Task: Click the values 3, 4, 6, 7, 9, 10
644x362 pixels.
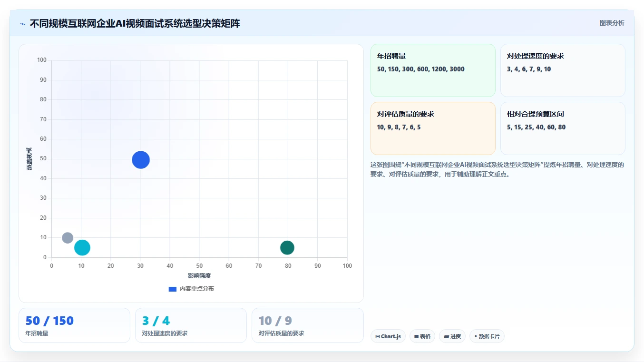Action: coord(529,69)
